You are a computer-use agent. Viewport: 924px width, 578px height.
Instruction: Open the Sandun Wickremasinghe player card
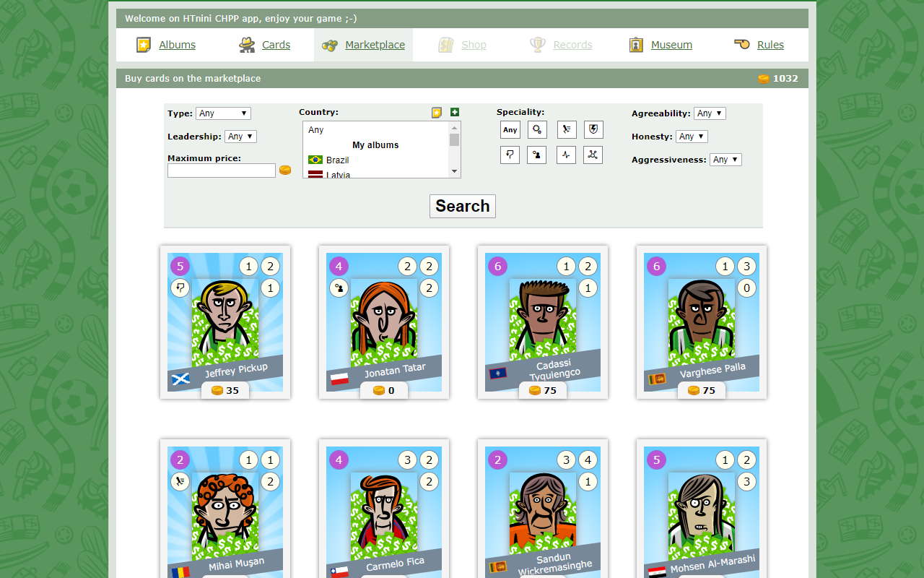(x=543, y=509)
